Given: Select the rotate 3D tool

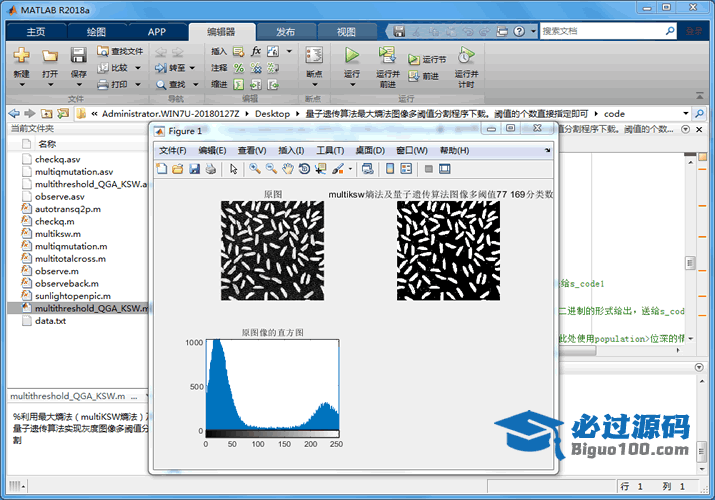Looking at the screenshot, I should [304, 169].
